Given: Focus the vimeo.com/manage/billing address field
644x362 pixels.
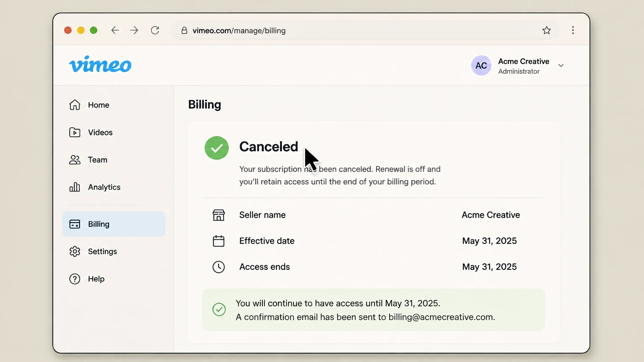Looking at the screenshot, I should (365, 30).
